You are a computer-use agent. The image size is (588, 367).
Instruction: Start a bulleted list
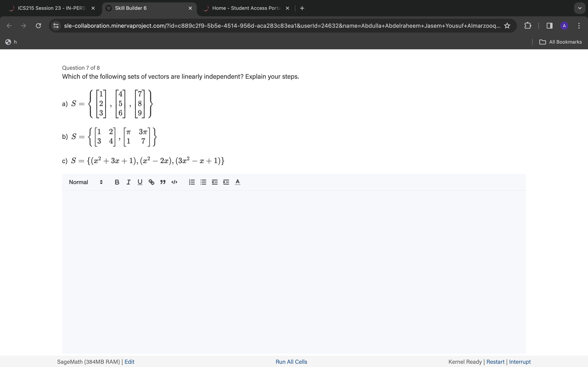[x=203, y=182]
